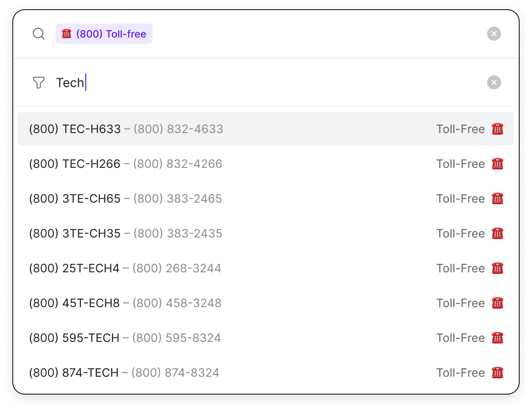Click the red phone icon in the Toll-free chip
This screenshot has height=410, width=532.
coord(67,34)
